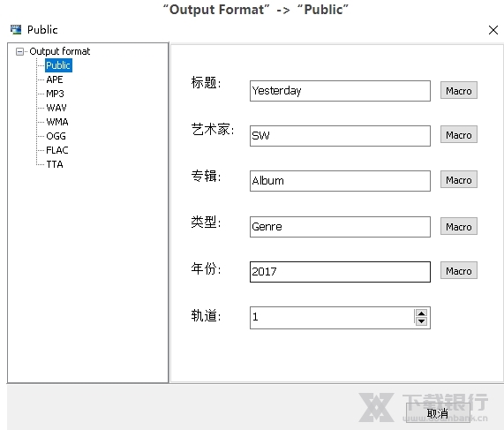
Task: Click the title field containing Yesterday
Action: coord(340,91)
